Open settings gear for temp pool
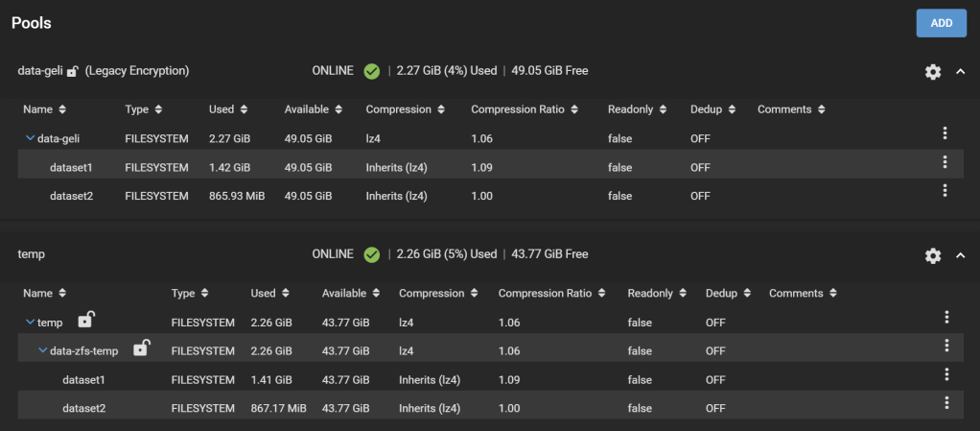980x431 pixels. (x=932, y=255)
